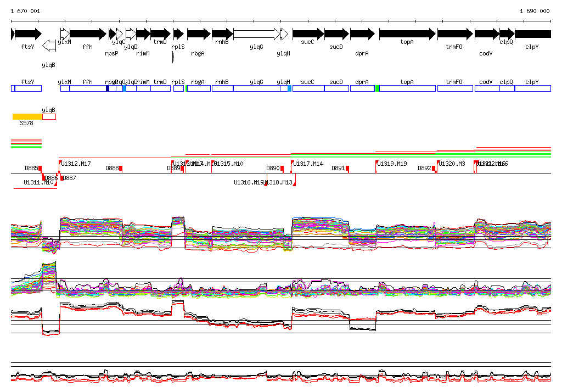Select the small white ylqH gene arrow
This screenshot has height=392, width=562.
pos(284,34)
